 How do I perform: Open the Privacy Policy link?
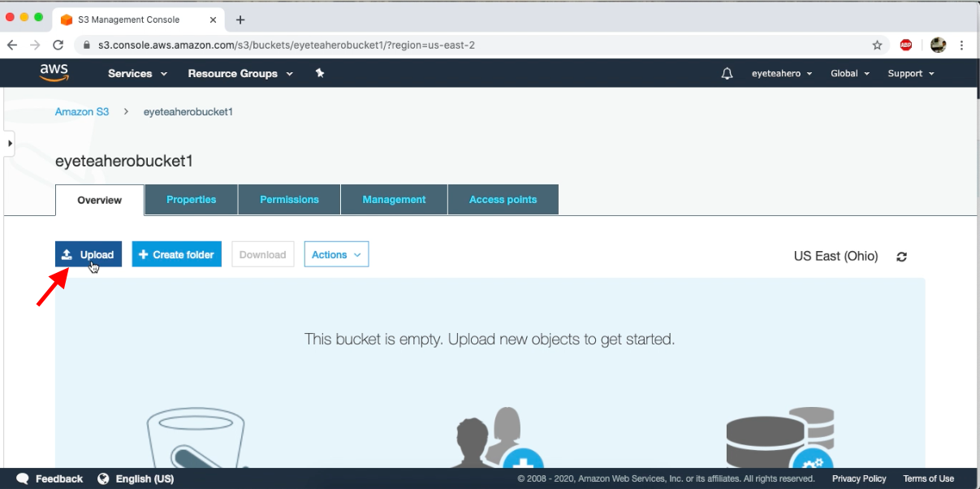point(859,478)
